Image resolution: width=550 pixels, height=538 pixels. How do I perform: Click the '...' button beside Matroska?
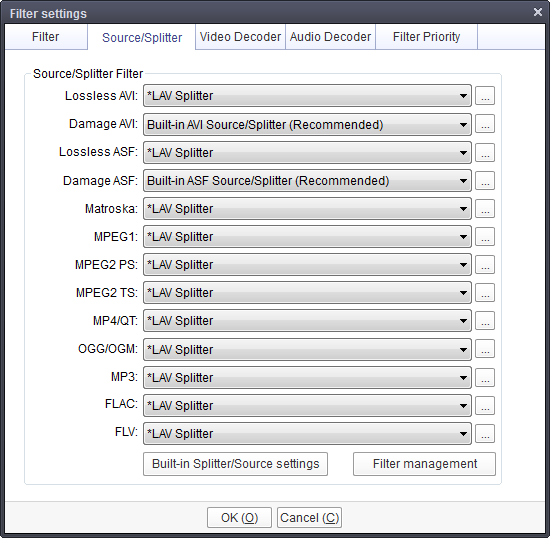click(x=485, y=208)
